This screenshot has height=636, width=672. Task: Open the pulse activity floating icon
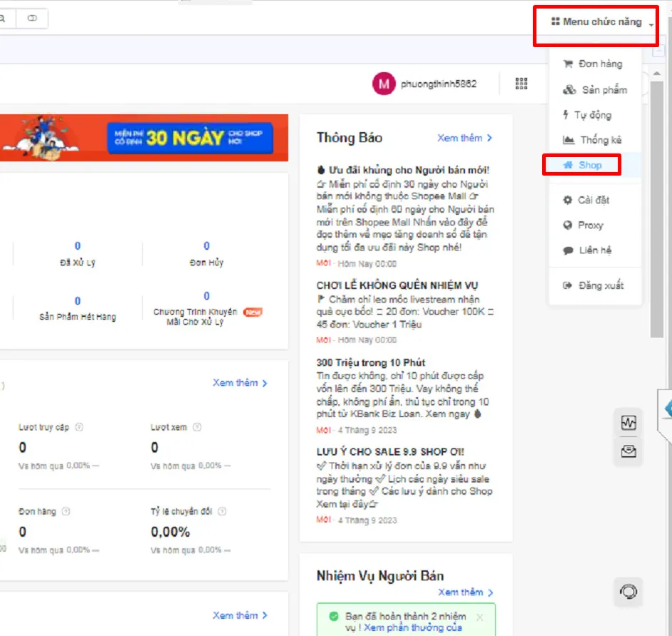click(628, 423)
